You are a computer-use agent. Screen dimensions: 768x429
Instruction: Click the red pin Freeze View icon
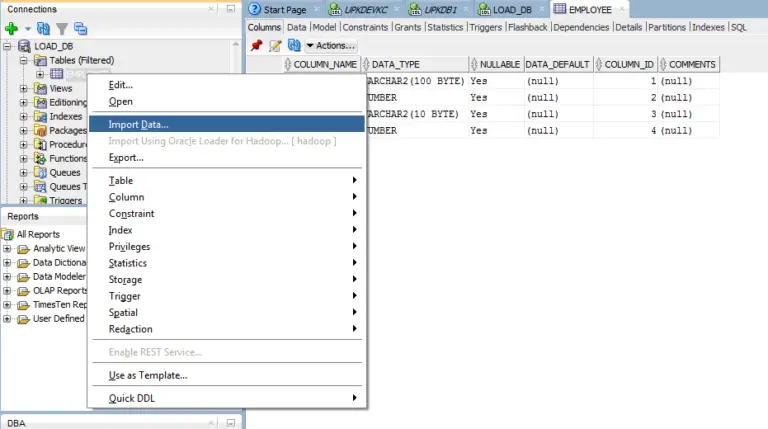256,46
